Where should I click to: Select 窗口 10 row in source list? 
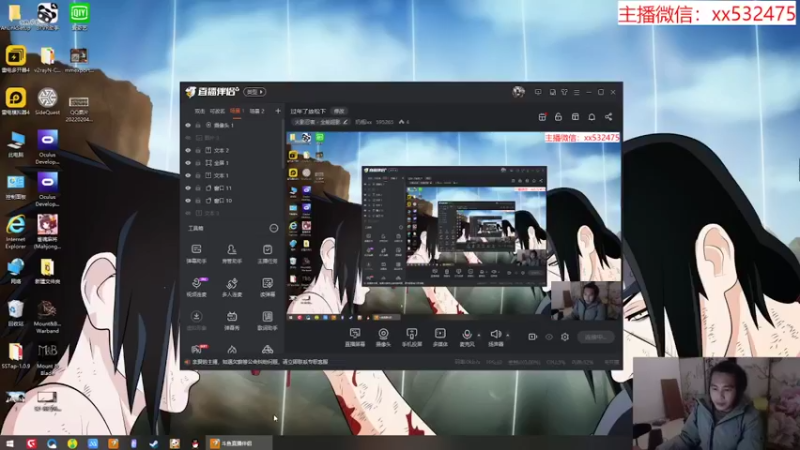coord(232,201)
